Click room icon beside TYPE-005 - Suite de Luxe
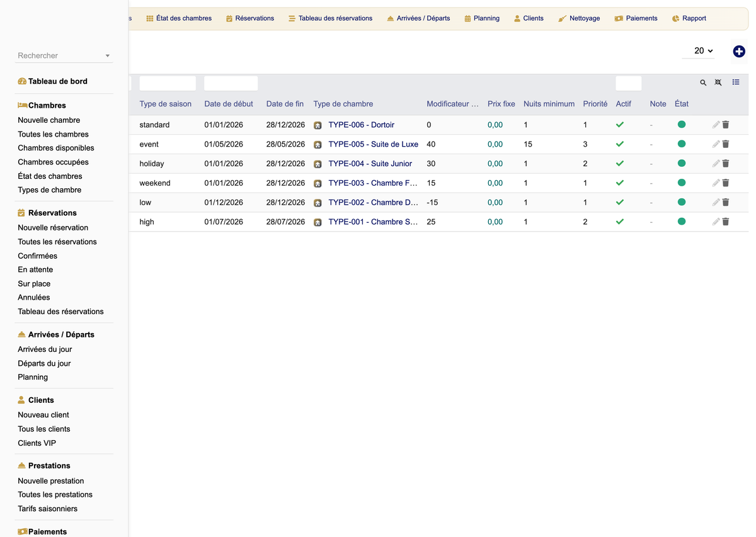 318,145
